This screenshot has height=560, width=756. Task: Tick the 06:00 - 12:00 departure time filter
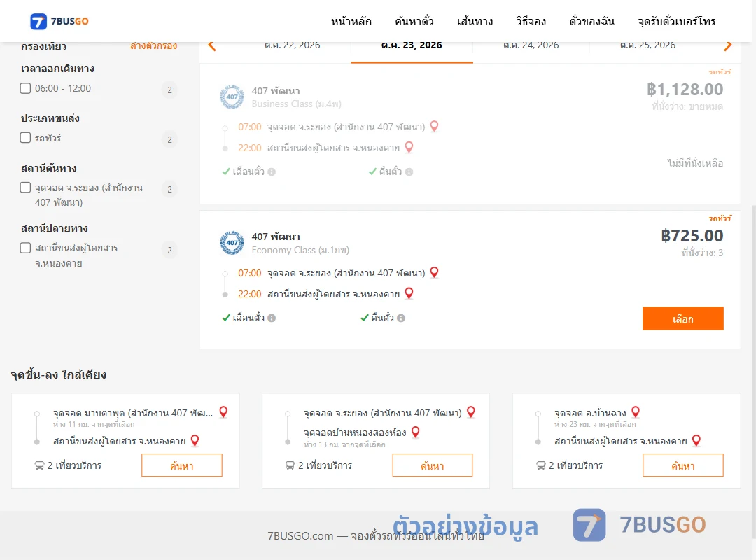(x=26, y=88)
